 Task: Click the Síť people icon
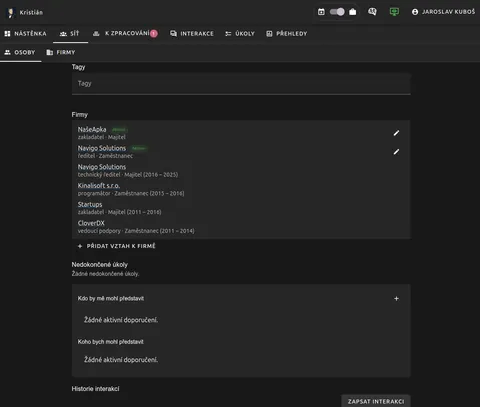(x=63, y=34)
